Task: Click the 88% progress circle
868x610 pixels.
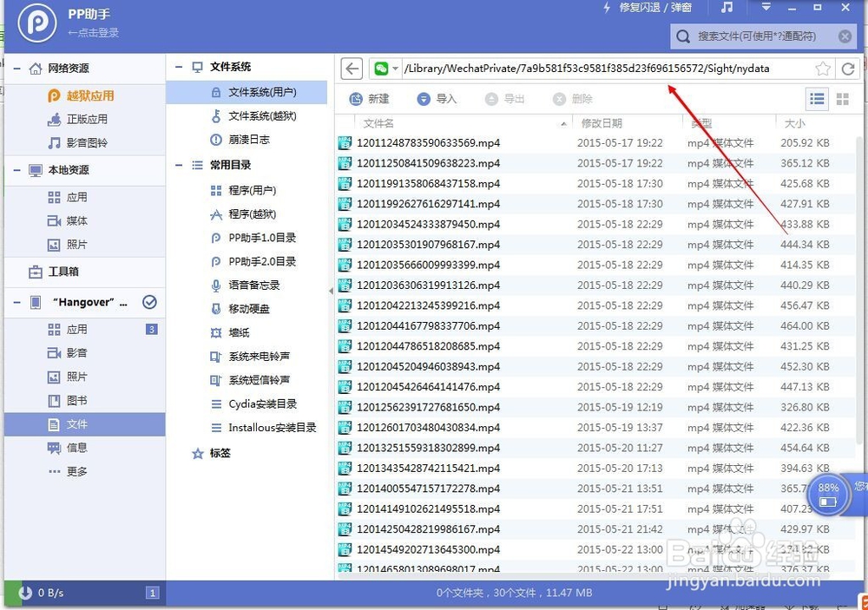Action: point(826,494)
